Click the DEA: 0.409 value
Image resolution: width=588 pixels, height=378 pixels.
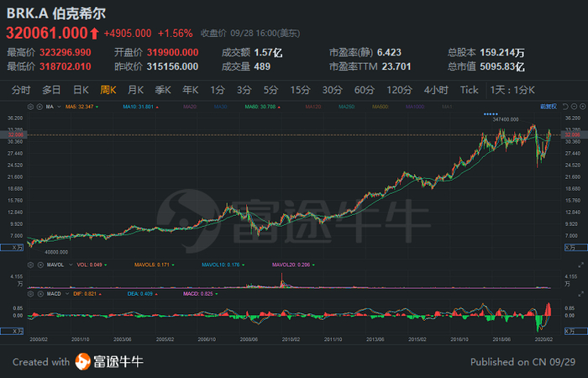click(x=142, y=294)
